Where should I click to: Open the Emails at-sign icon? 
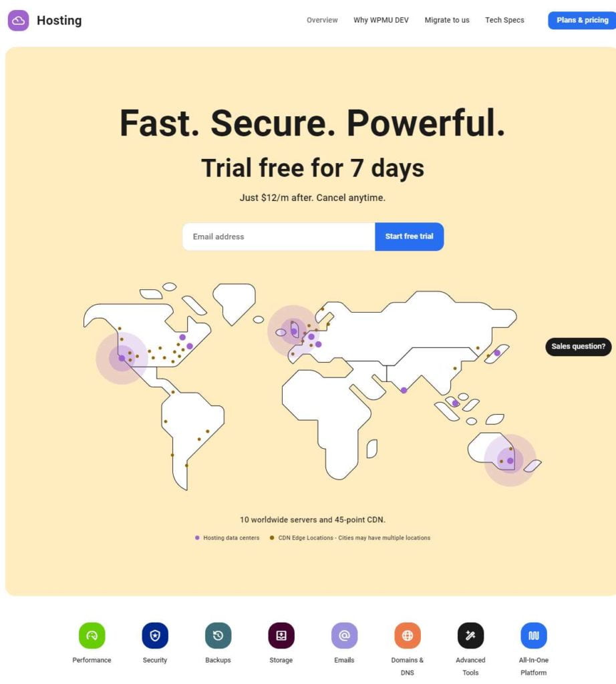pyautogui.click(x=344, y=635)
